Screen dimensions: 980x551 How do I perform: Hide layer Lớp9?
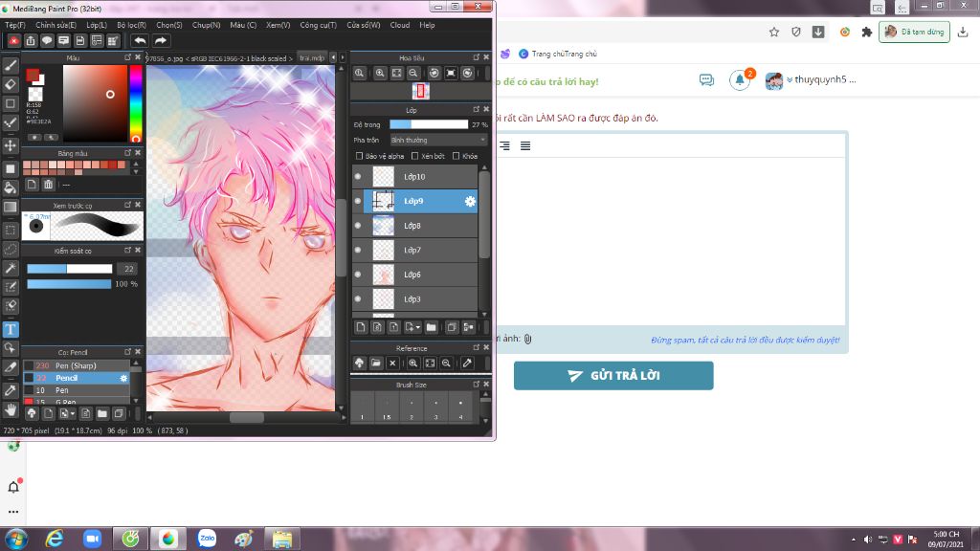pos(358,201)
